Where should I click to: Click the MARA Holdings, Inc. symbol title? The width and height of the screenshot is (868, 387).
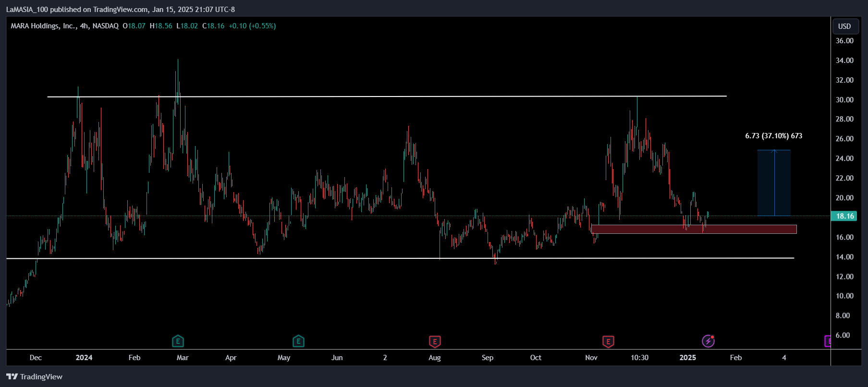coord(44,26)
